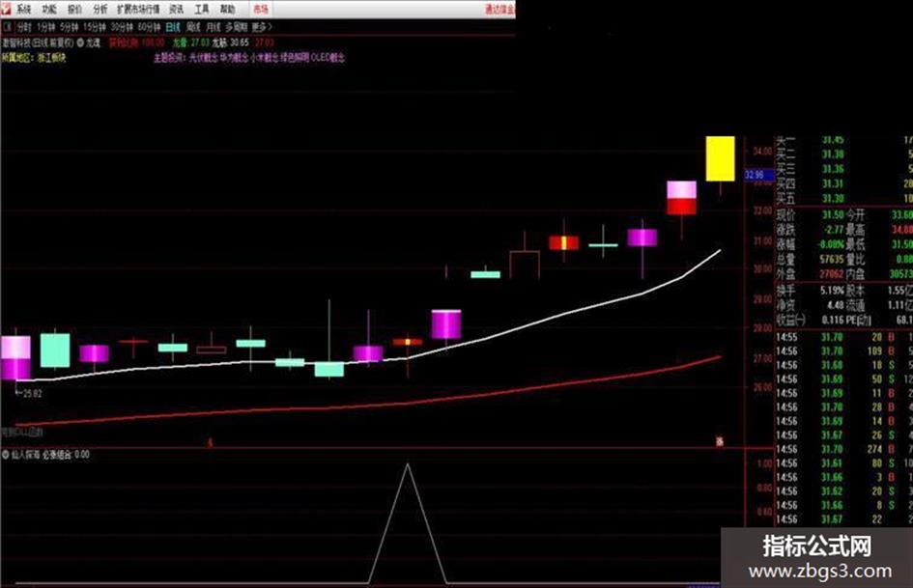Expand the 更多> period options

point(262,27)
